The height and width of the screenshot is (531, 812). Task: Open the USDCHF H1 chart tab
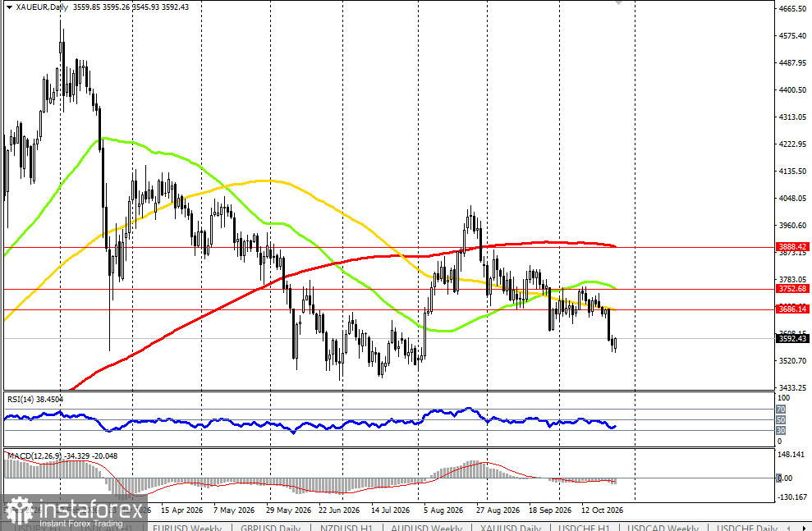(584, 528)
